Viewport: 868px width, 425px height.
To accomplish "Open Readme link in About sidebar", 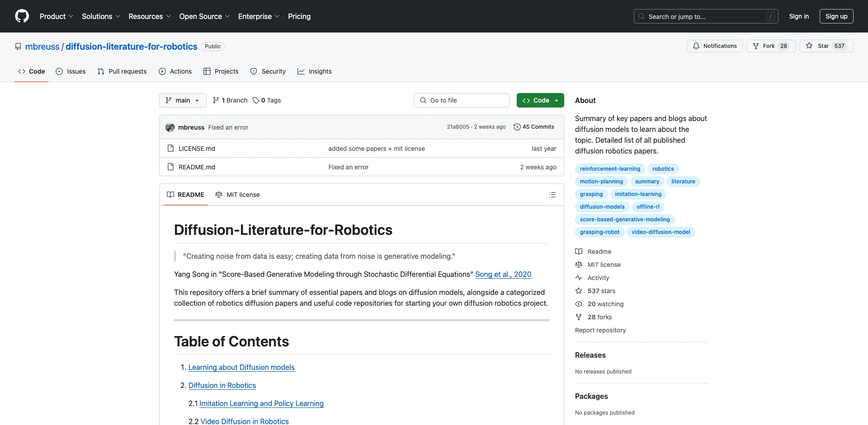I will click(593, 252).
